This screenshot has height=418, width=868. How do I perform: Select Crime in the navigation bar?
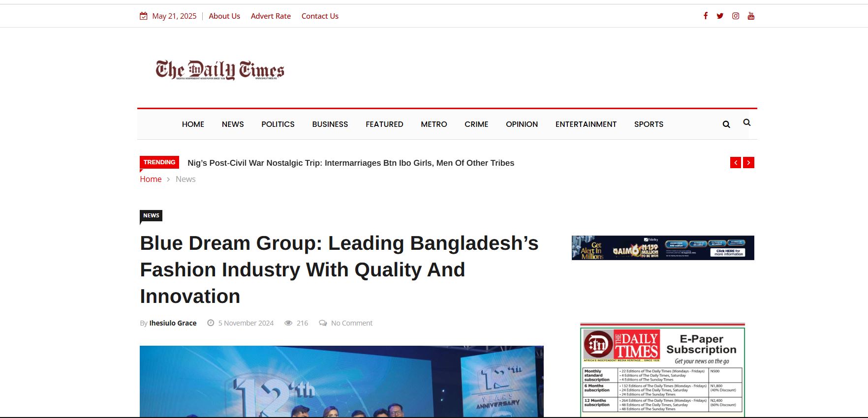click(476, 124)
